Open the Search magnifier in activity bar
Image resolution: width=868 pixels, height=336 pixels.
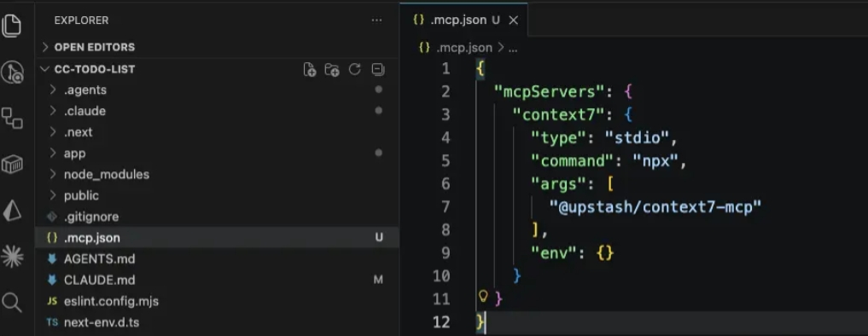pyautogui.click(x=12, y=302)
